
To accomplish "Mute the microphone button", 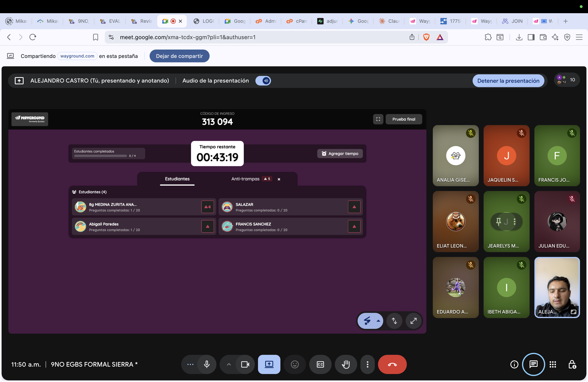I will 207,364.
